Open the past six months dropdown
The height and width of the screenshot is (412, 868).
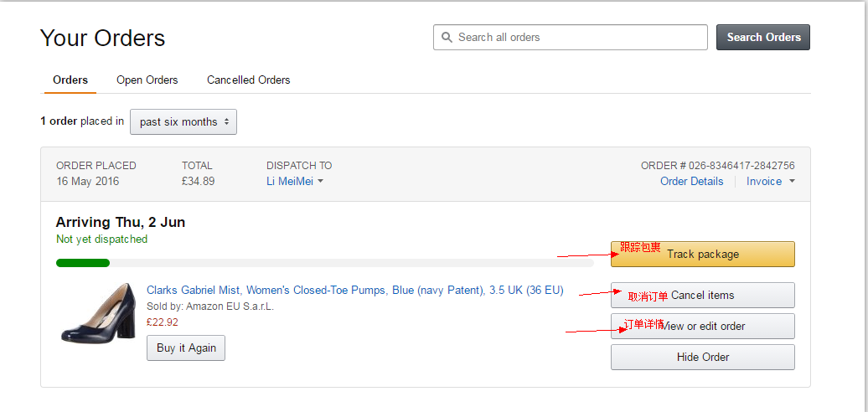[183, 121]
